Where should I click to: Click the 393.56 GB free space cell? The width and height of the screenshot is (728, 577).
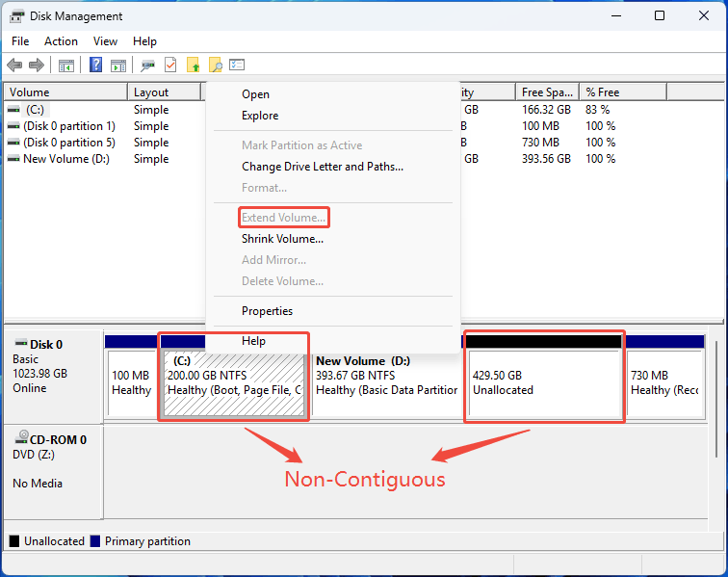click(546, 158)
